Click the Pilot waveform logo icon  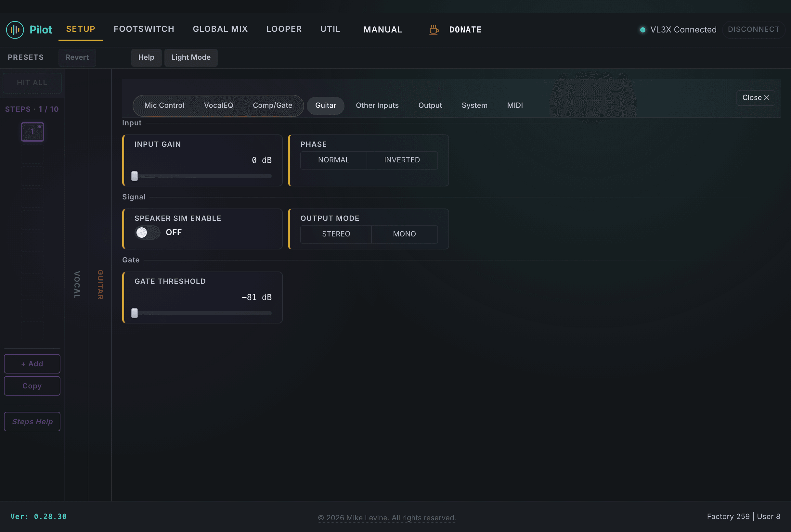(x=15, y=30)
